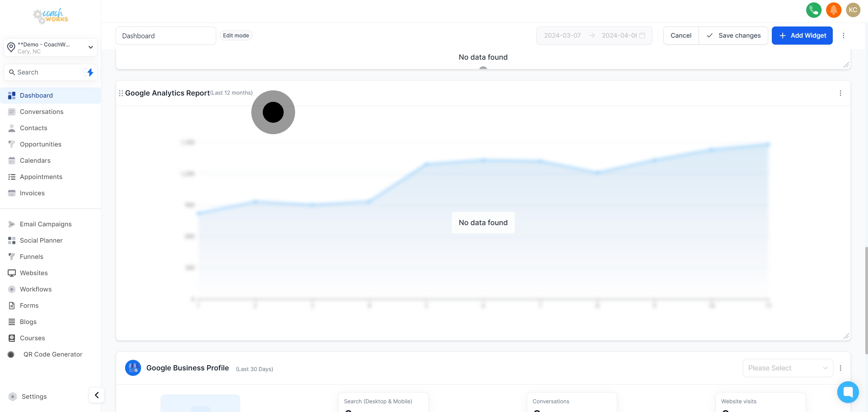Expand the Demo CoachWorks location switcher
The width and height of the screenshot is (868, 412).
[x=51, y=48]
